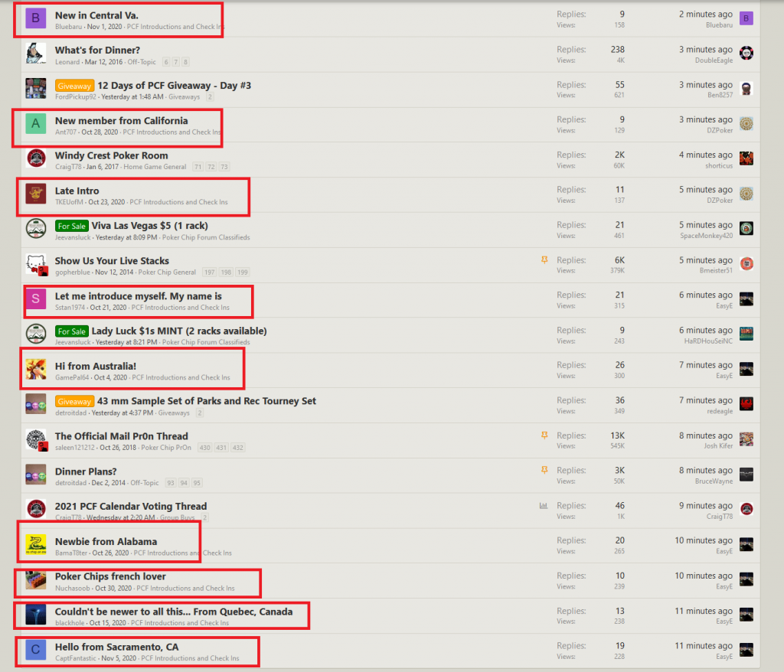Click poll icon on 2021 PCF Calendar thread
Screen dimensions: 784x672
[544, 506]
